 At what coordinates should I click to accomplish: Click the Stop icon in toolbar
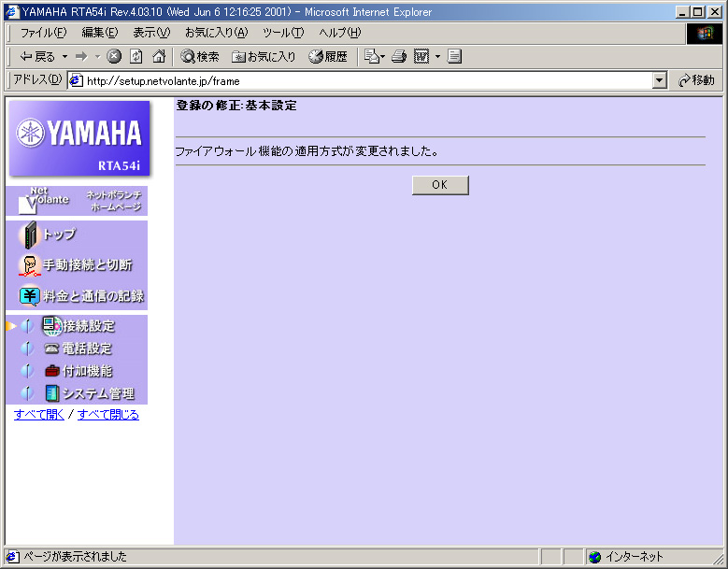point(114,56)
